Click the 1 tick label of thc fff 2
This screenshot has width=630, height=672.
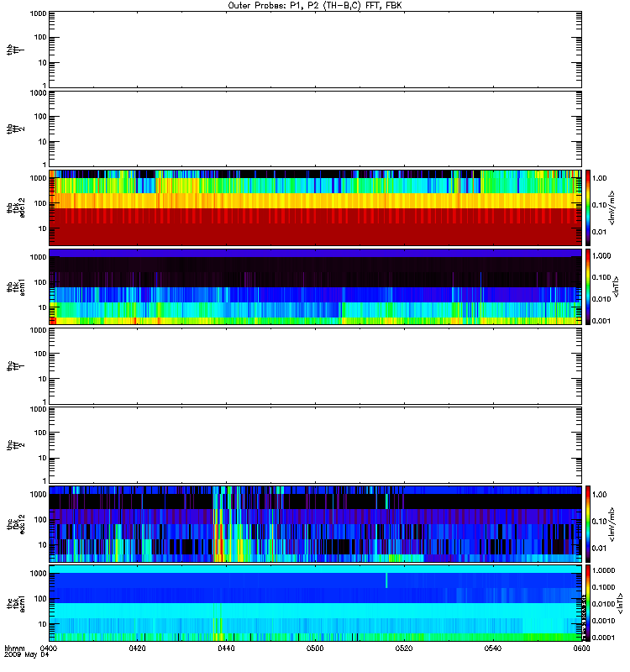[45, 480]
